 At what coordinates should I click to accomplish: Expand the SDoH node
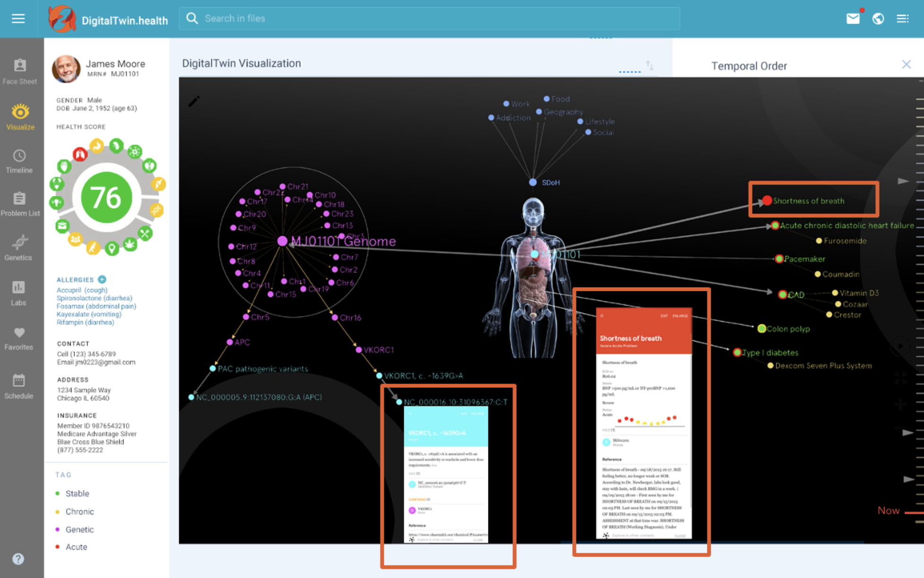click(533, 182)
